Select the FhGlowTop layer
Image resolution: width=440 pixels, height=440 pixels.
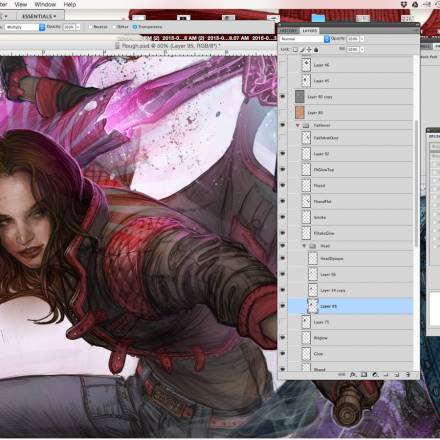click(350, 169)
